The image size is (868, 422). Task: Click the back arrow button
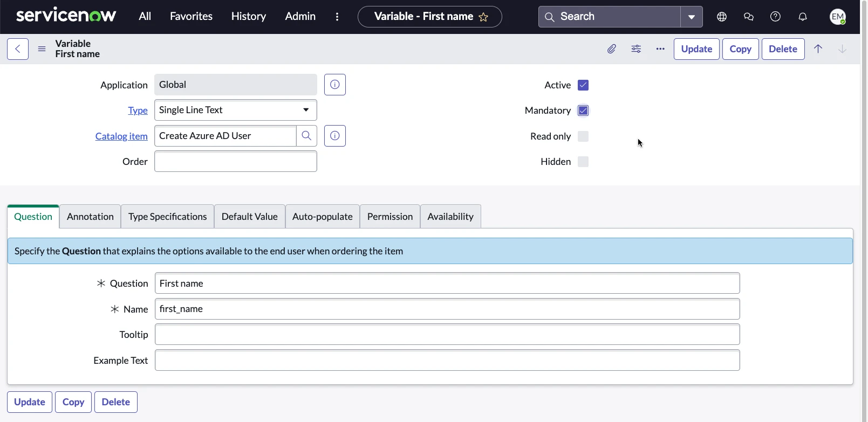pyautogui.click(x=18, y=49)
